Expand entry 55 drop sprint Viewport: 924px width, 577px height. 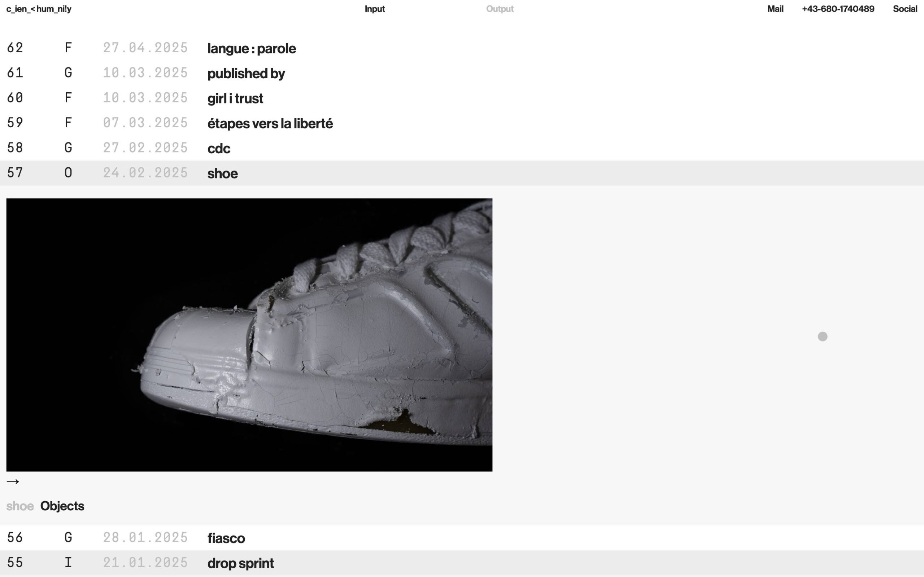pyautogui.click(x=240, y=563)
